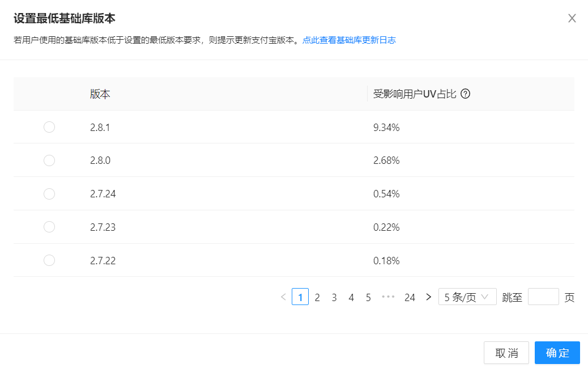Close the minimum base library version dialog
This screenshot has height=368, width=588.
572,18
